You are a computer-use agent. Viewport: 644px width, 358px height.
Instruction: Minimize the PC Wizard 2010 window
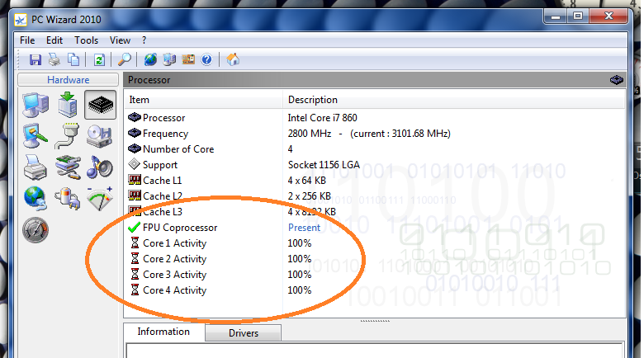click(556, 16)
